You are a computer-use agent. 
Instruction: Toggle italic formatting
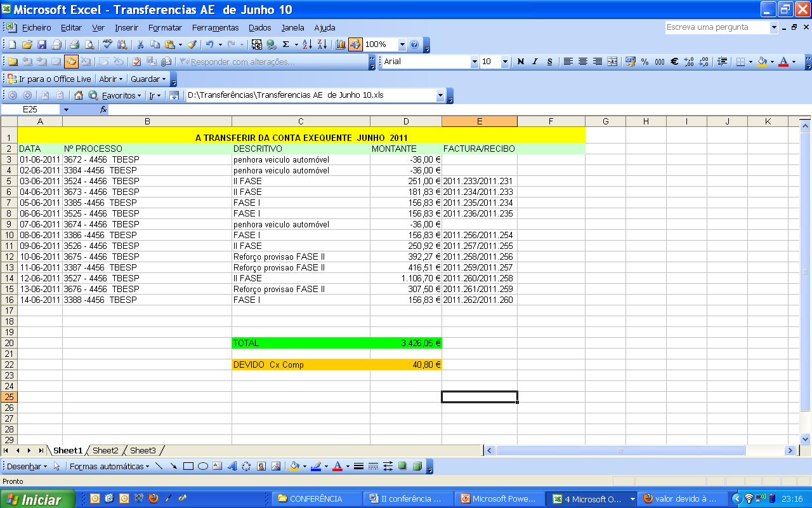535,62
